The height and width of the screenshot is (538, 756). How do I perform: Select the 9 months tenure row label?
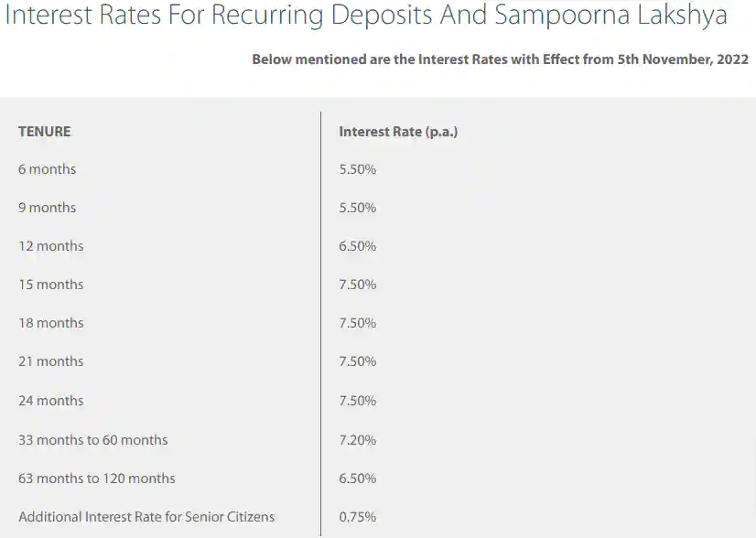(x=47, y=208)
